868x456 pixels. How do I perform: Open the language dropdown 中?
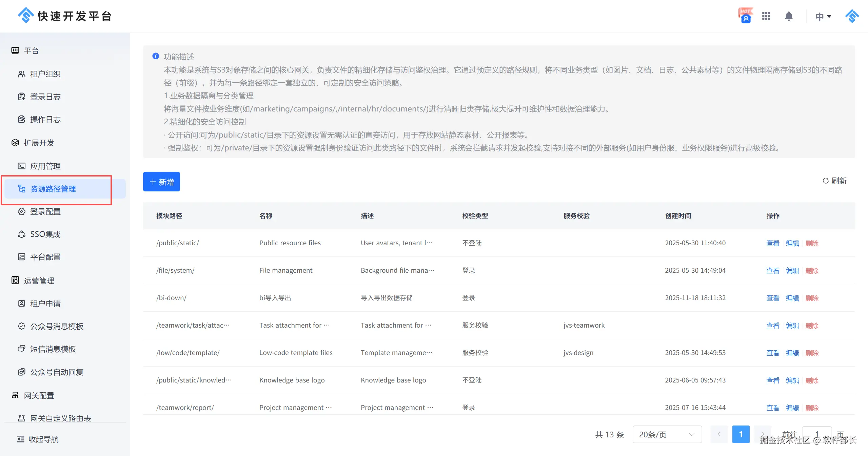823,16
